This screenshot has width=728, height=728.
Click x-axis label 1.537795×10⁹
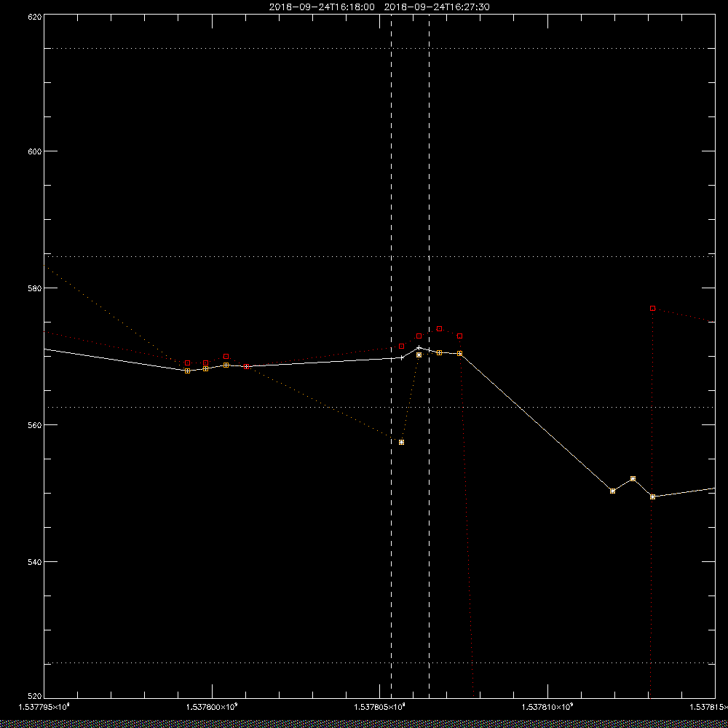pos(44,707)
